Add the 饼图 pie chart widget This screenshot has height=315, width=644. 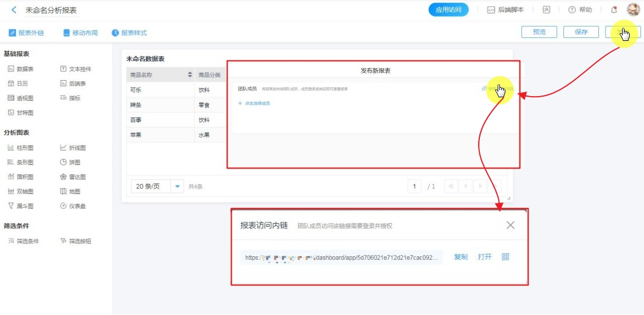click(72, 163)
